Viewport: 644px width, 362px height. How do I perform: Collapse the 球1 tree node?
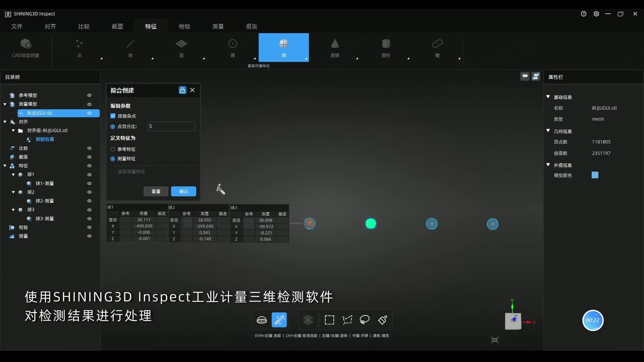[13, 175]
